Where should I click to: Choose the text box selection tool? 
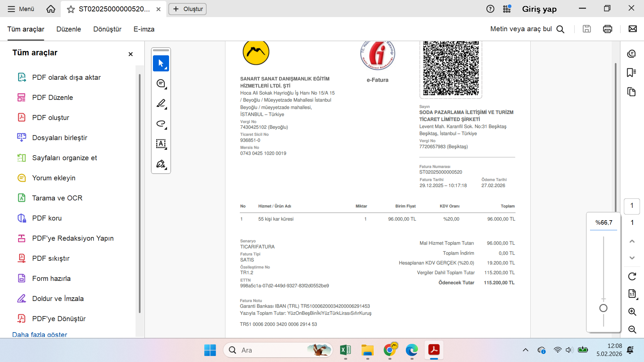161,144
